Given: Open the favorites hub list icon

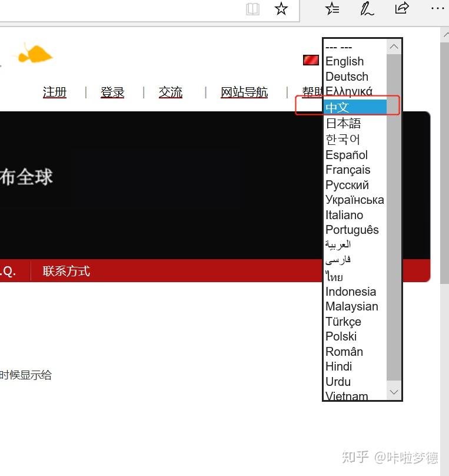Looking at the screenshot, I should (332, 8).
